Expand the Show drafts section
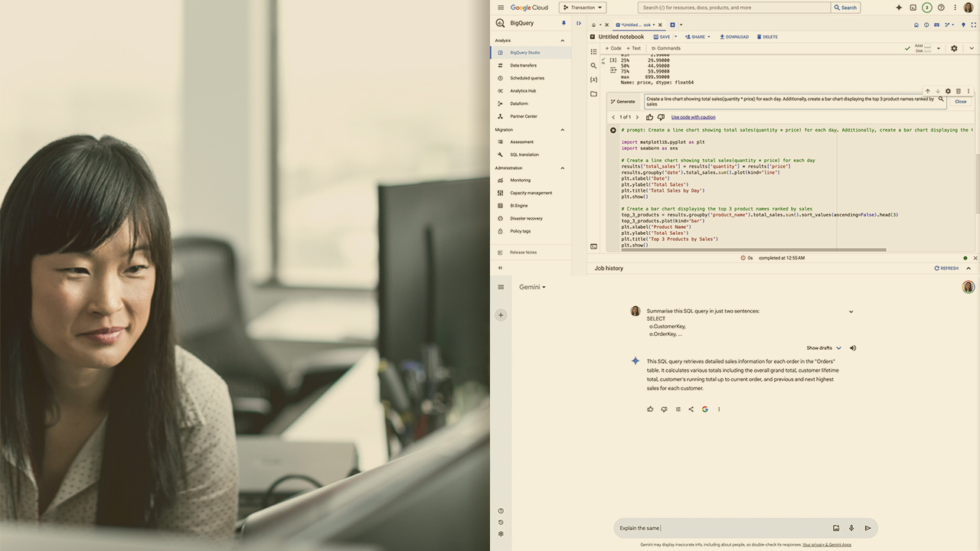980x551 pixels. coord(823,348)
